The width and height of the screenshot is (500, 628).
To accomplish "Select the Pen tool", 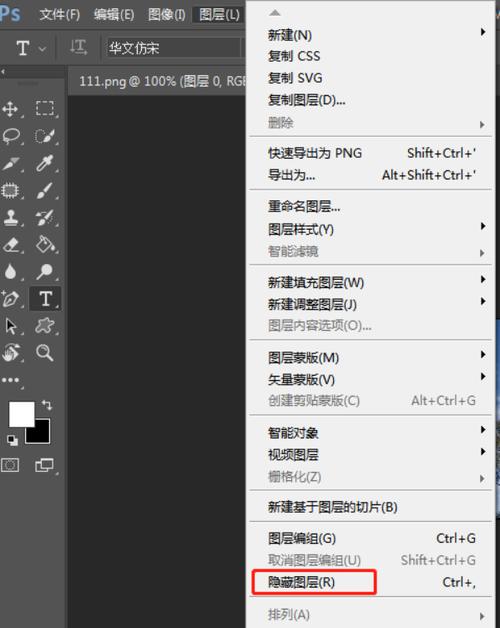I will tap(10, 299).
